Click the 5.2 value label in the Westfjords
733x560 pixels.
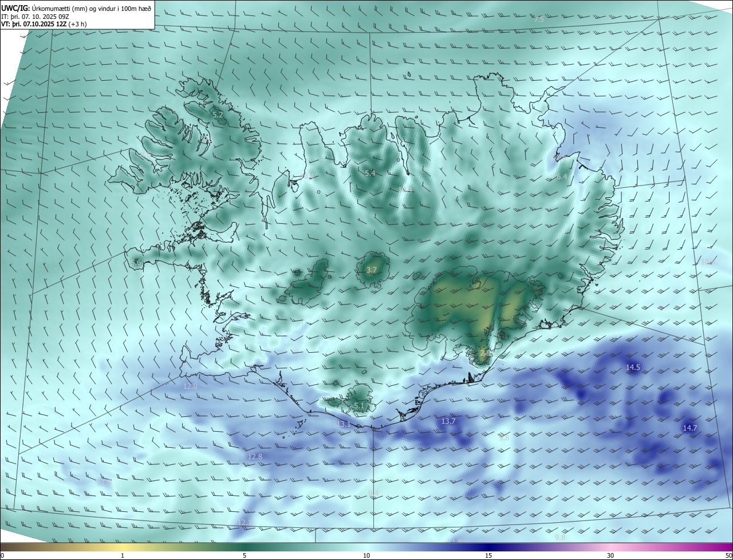click(x=218, y=115)
